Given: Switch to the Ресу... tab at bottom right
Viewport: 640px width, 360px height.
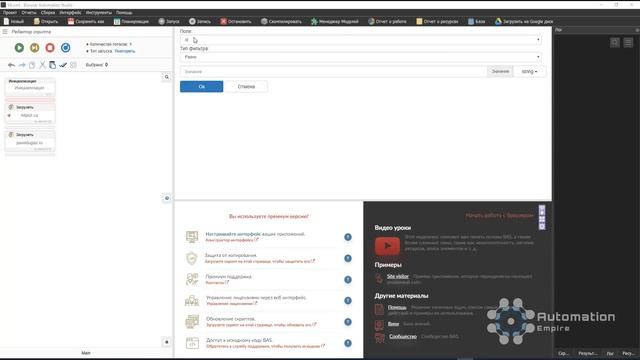Looking at the screenshot, I should click(x=629, y=353).
